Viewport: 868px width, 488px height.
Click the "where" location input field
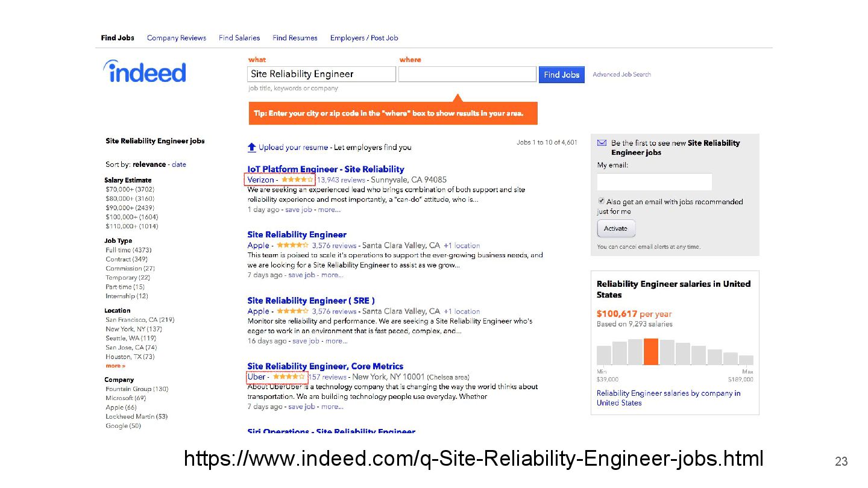pos(467,74)
